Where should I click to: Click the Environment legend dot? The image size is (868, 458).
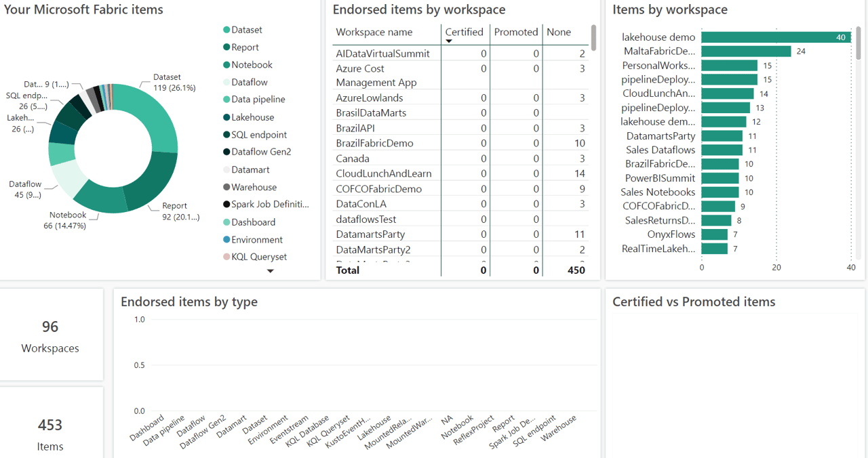point(226,240)
